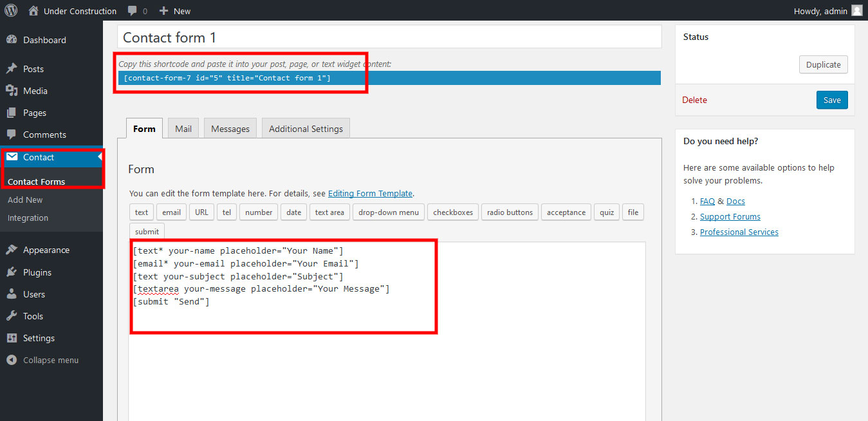Screen dimensions: 868x421
Task: Open the FAQ help link
Action: click(x=707, y=201)
